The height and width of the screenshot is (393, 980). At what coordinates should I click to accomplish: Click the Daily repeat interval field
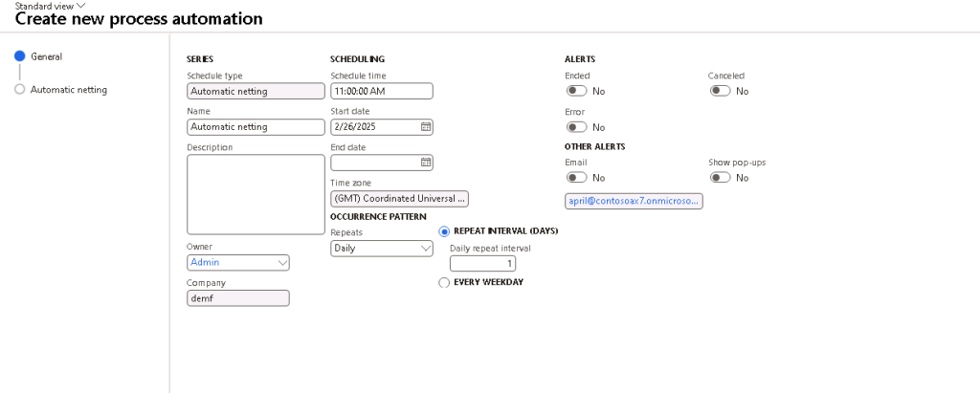pos(482,264)
